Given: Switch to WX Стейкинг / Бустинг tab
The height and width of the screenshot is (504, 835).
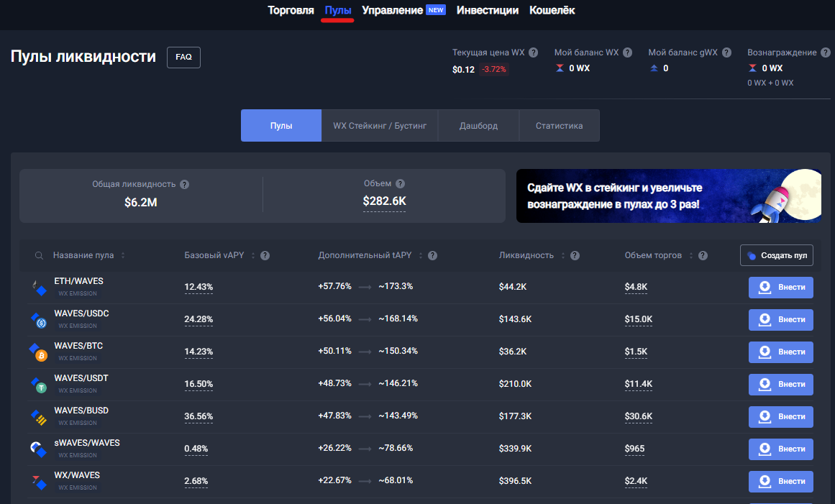Looking at the screenshot, I should pos(380,126).
